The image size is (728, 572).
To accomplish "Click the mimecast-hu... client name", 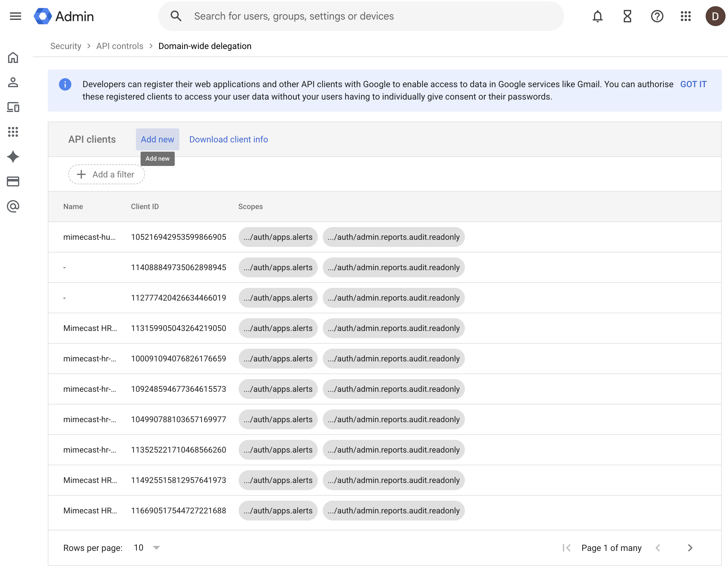I will click(89, 237).
